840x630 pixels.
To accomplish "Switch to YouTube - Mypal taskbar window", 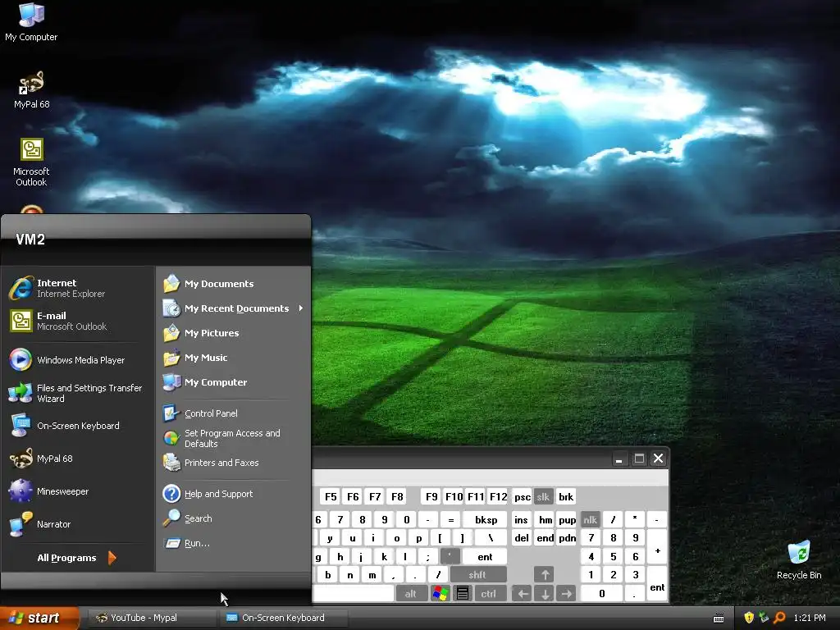I will pyautogui.click(x=151, y=618).
